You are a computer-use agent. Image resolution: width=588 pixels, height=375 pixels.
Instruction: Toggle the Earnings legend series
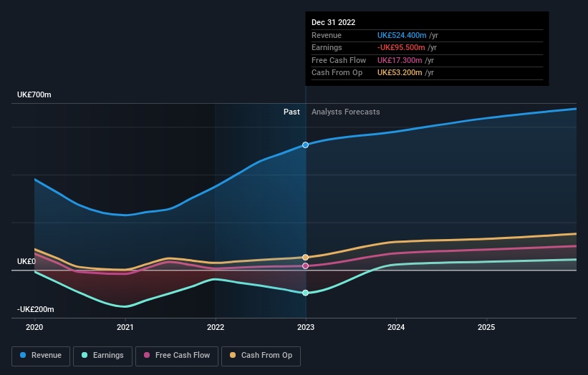click(x=102, y=356)
